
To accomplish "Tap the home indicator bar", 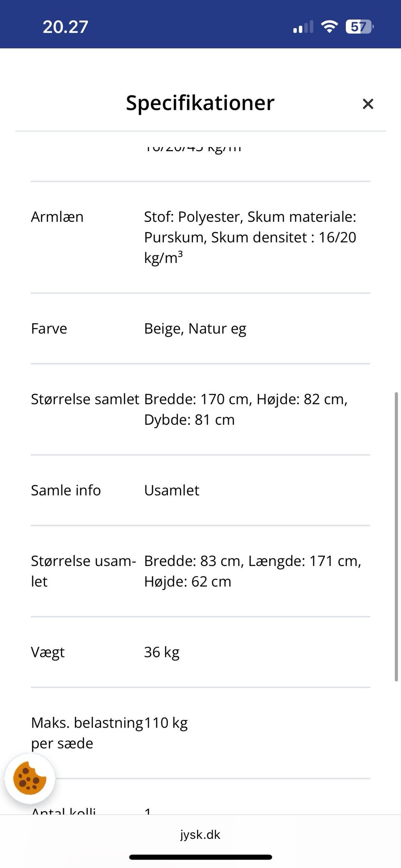I will pyautogui.click(x=200, y=857).
